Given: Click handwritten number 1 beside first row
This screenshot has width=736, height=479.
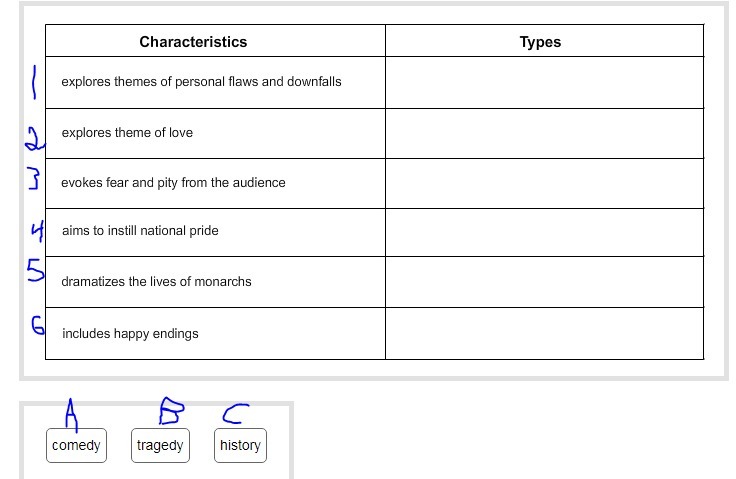Looking at the screenshot, I should (x=33, y=83).
